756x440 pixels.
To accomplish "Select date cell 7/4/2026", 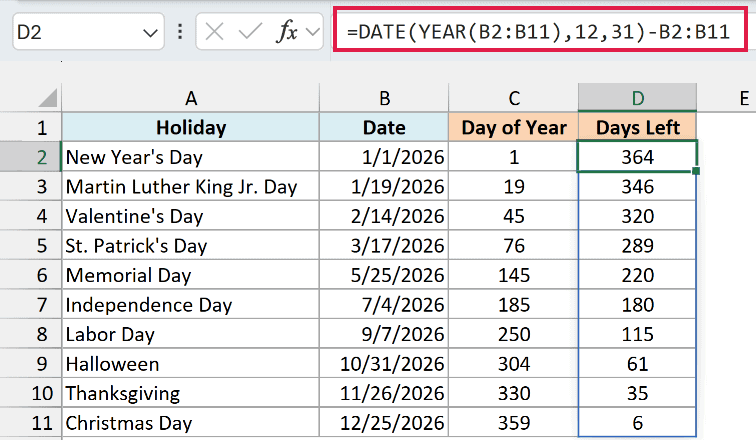I will [x=384, y=305].
